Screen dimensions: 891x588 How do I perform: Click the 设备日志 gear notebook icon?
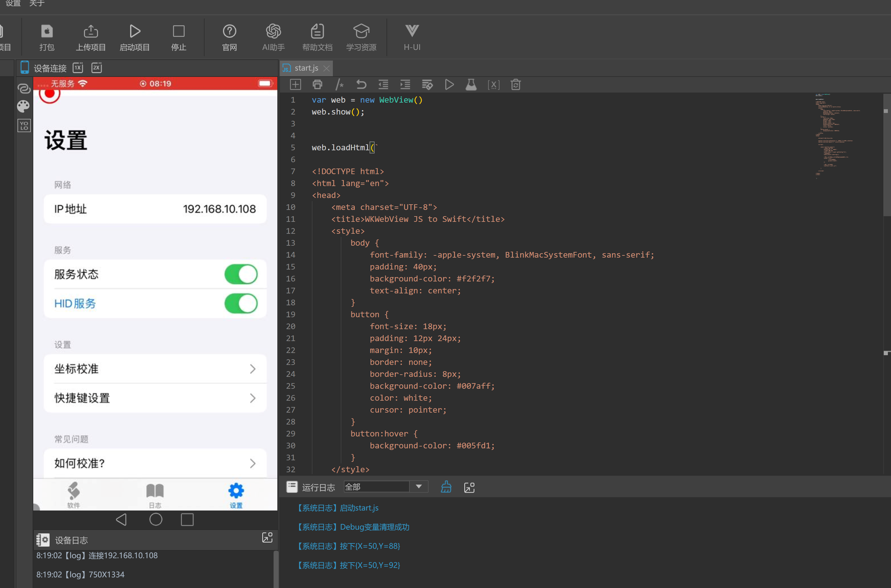(x=43, y=540)
